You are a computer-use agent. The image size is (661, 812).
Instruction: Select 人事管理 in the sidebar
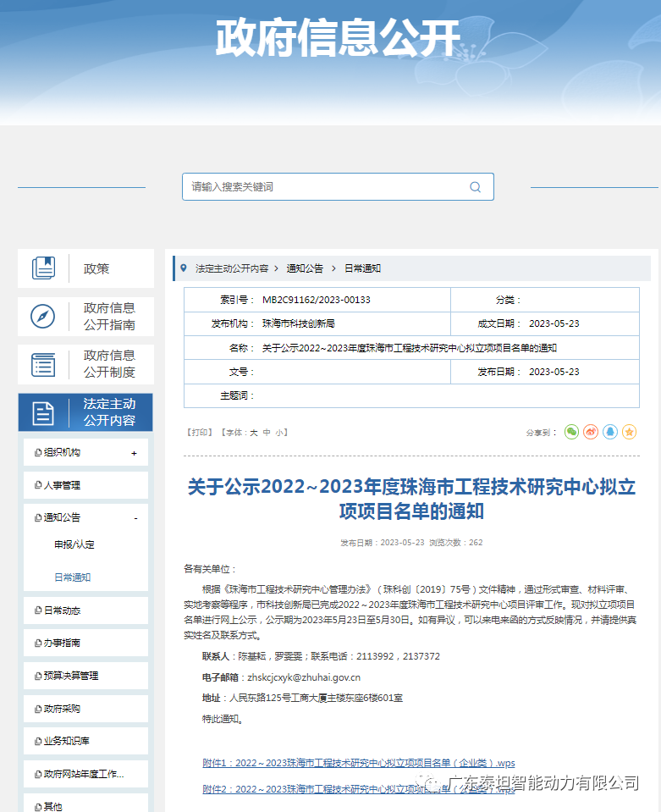coord(62,485)
